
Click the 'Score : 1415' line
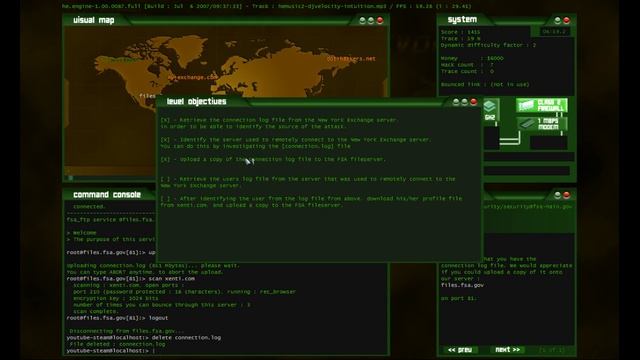460,32
